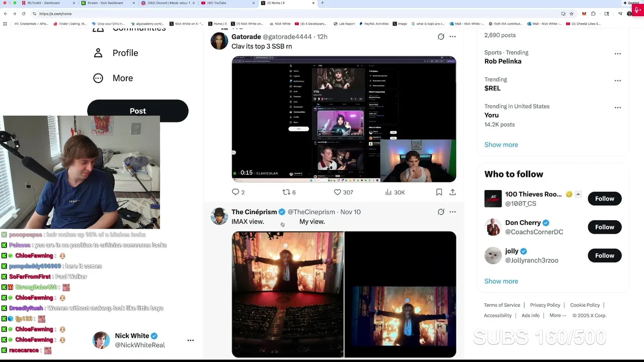The width and height of the screenshot is (644, 362).
Task: Open the $REL trending topic
Action: (493, 88)
